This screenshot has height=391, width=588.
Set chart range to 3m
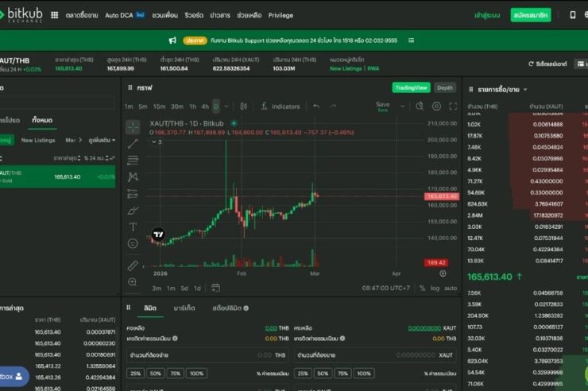pyautogui.click(x=157, y=288)
